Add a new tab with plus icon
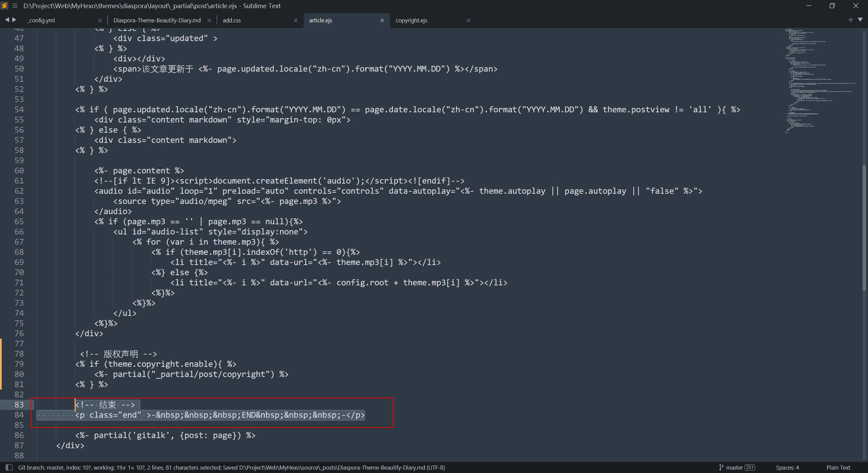Viewport: 868px width, 473px height. coord(851,20)
